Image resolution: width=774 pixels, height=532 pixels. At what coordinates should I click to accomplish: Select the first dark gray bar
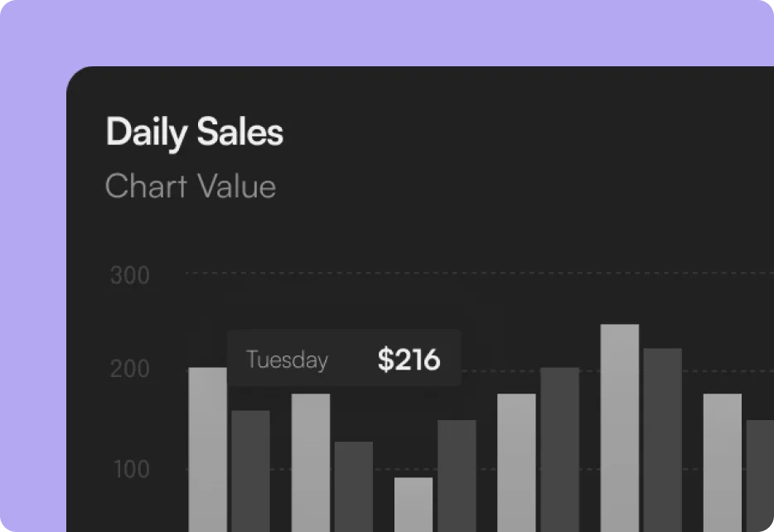coord(250,471)
